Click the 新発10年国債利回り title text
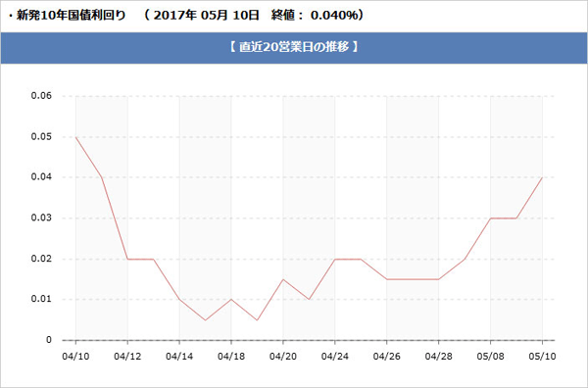588x388 pixels. (x=71, y=16)
